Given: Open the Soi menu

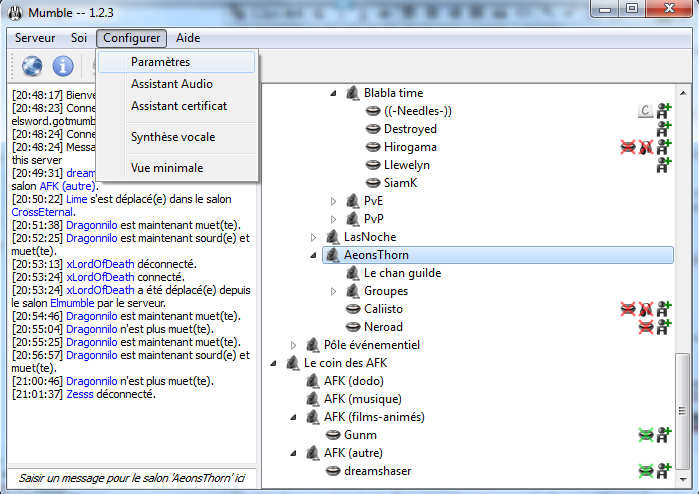Looking at the screenshot, I should point(79,38).
